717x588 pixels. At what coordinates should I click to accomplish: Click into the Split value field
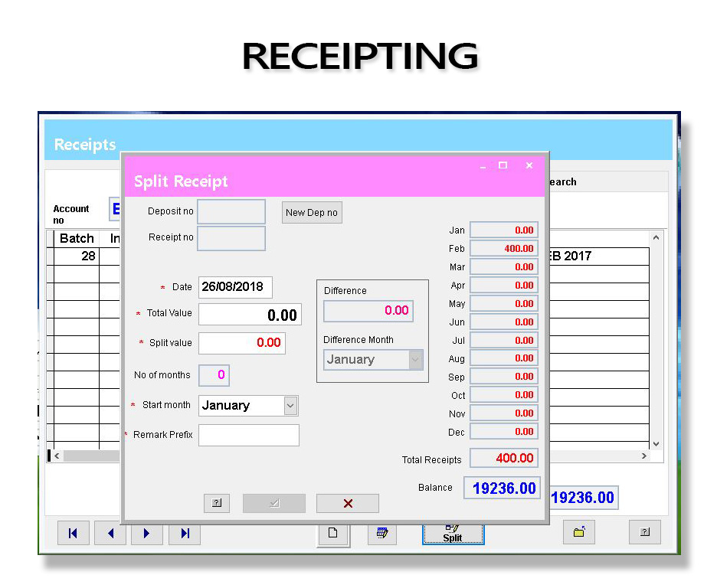click(x=242, y=343)
